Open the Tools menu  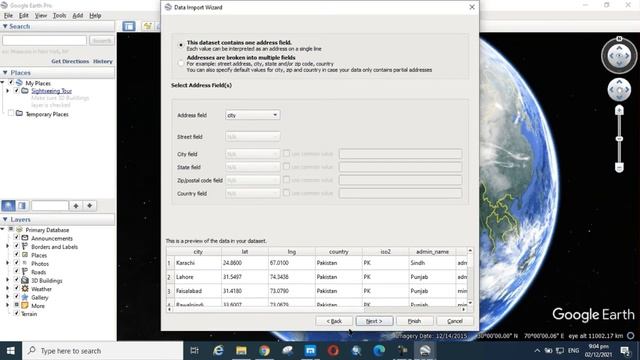[59, 16]
